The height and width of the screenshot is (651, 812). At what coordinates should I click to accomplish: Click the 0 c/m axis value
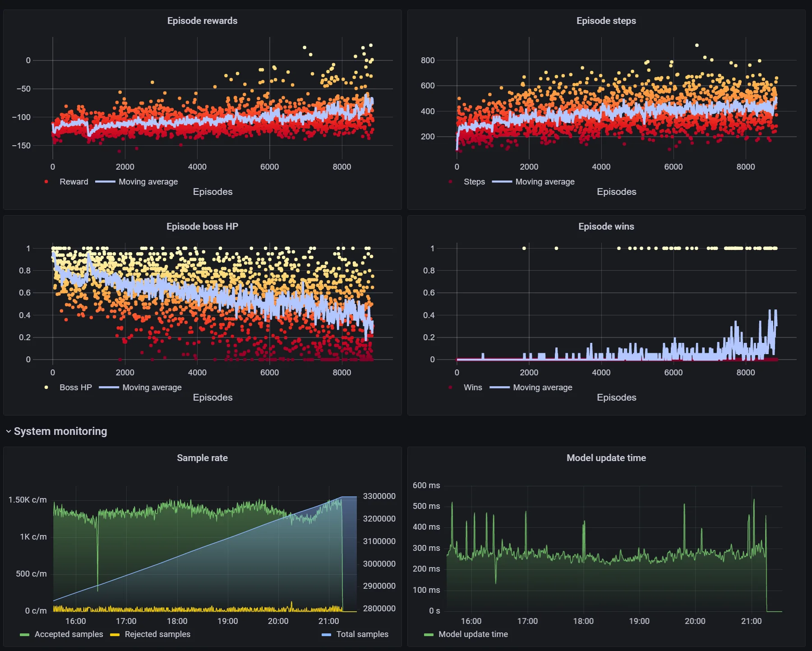tap(36, 611)
